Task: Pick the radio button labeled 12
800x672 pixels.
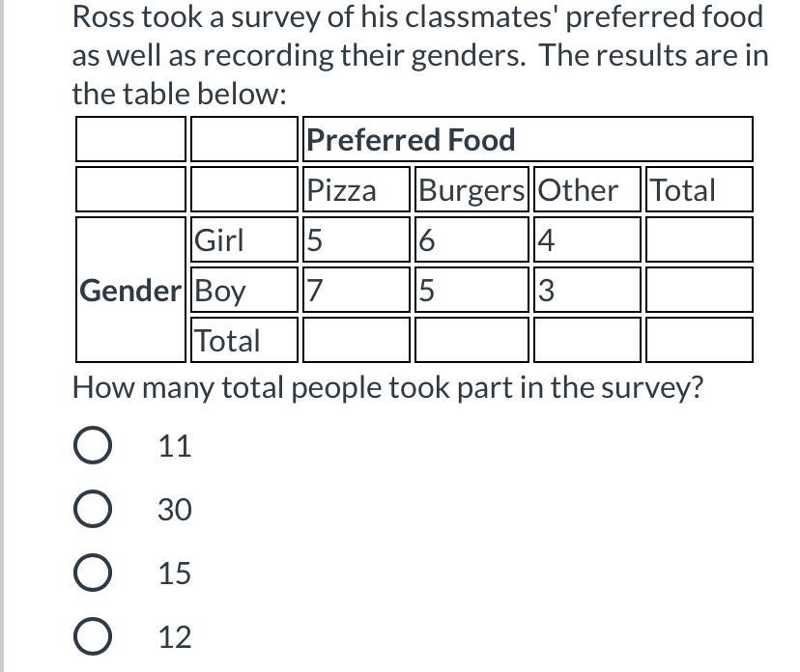Action: 93,636
